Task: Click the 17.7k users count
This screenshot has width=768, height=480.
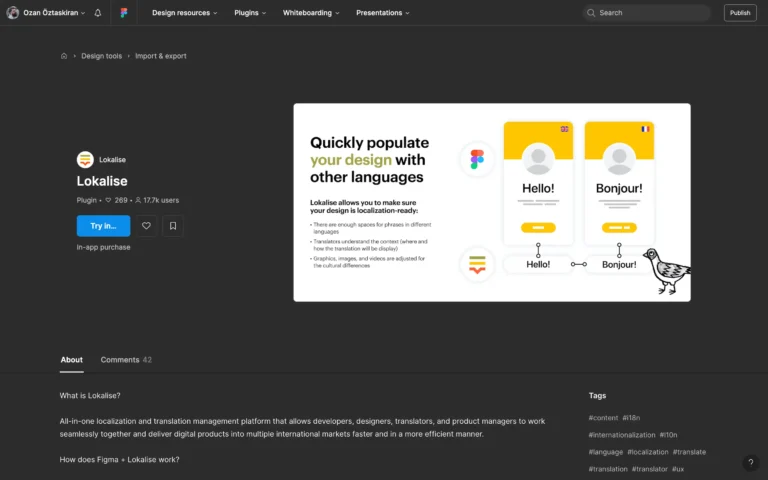Action: coord(157,200)
